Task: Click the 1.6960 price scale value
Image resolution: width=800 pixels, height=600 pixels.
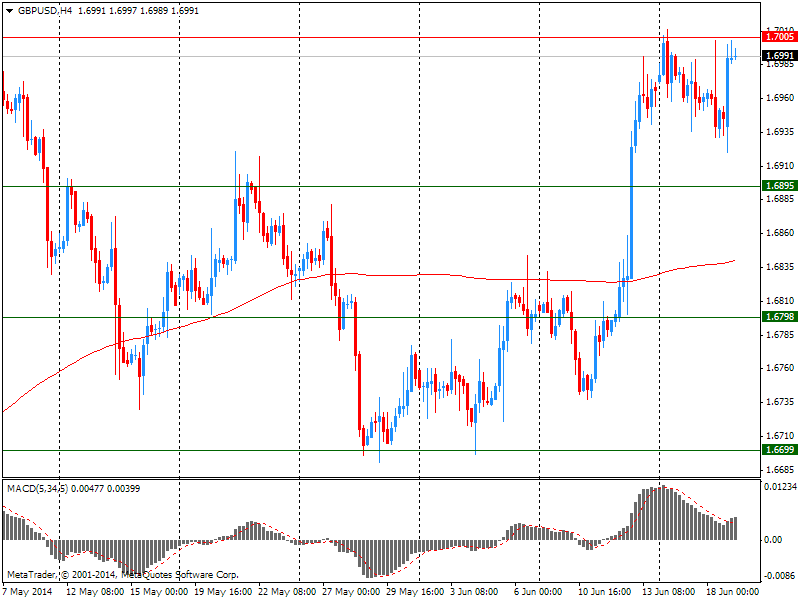Action: 781,97
